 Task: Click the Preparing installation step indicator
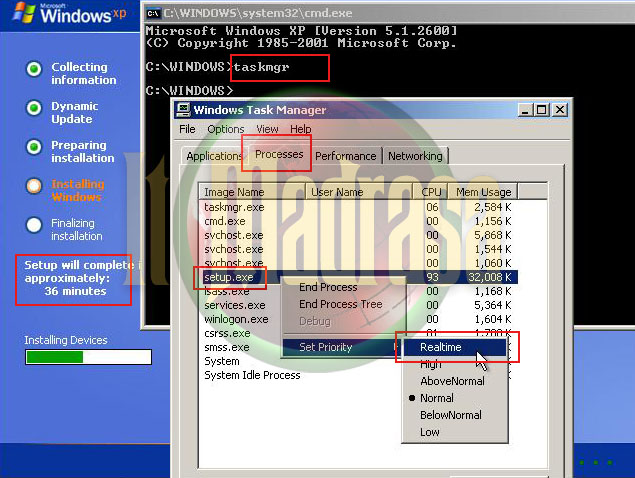(34, 147)
